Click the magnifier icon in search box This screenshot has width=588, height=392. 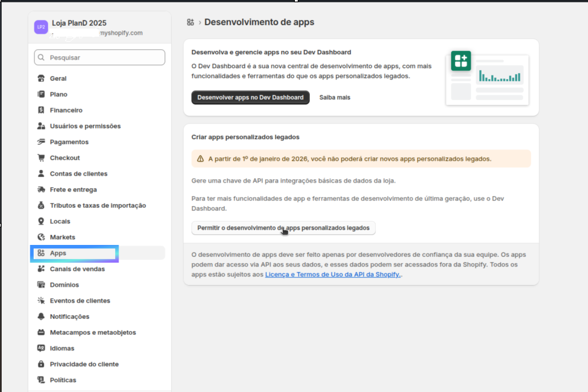point(41,57)
